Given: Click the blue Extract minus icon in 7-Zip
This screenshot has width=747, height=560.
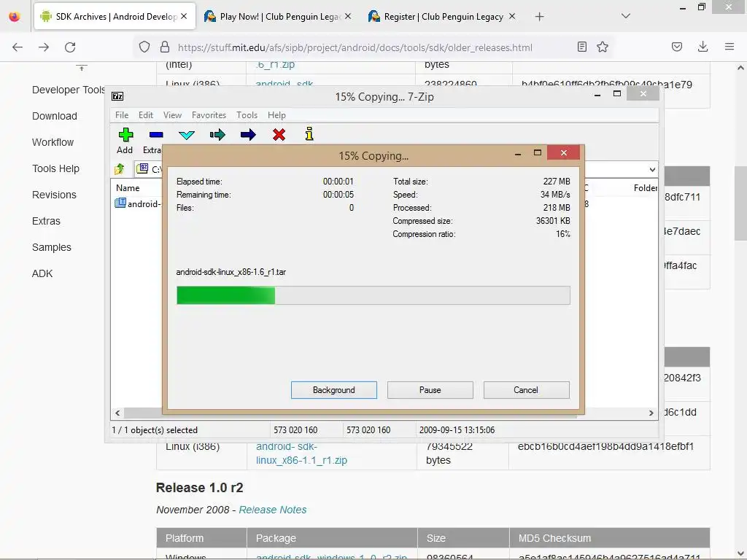Looking at the screenshot, I should click(156, 135).
